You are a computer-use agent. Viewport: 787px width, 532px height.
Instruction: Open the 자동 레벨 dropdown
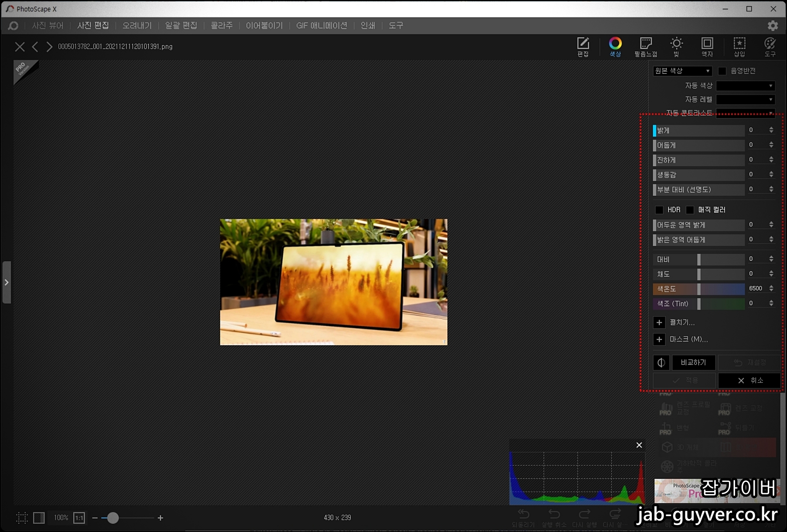tap(746, 99)
